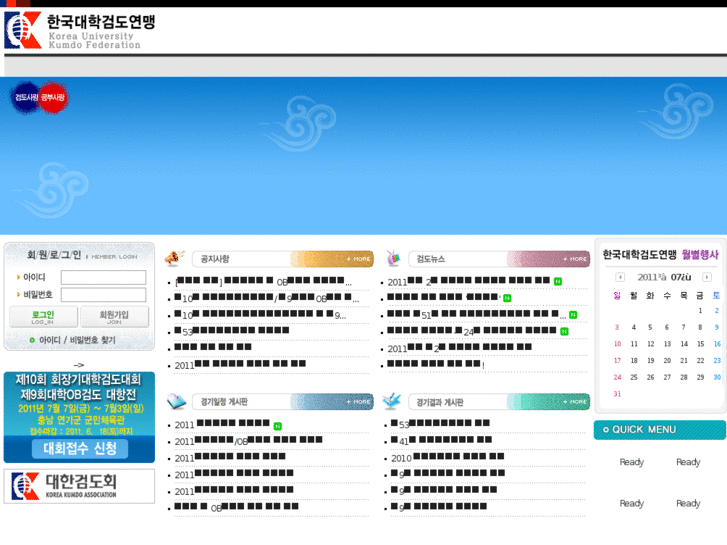Screen dimensions: 727x545
Task: Click the icon beside 경기결과 게시판
Action: (x=392, y=401)
